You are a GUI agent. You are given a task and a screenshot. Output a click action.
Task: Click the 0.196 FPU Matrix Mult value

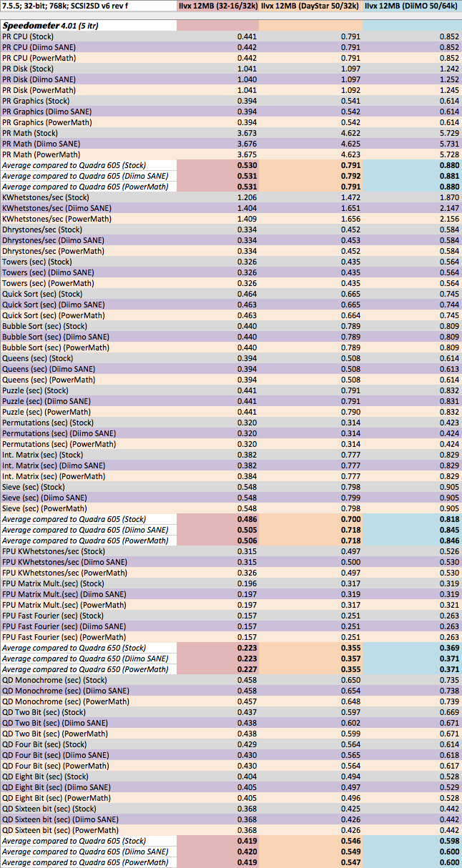click(x=247, y=583)
